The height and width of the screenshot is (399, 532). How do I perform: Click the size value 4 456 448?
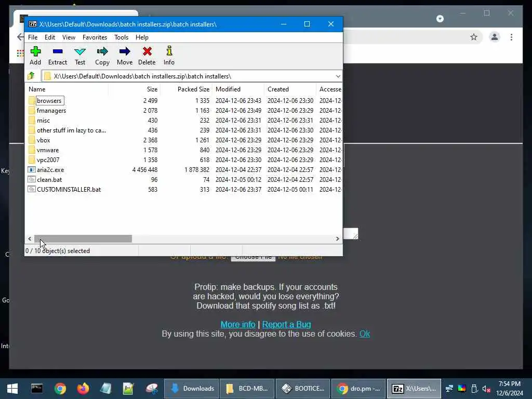[x=145, y=170]
